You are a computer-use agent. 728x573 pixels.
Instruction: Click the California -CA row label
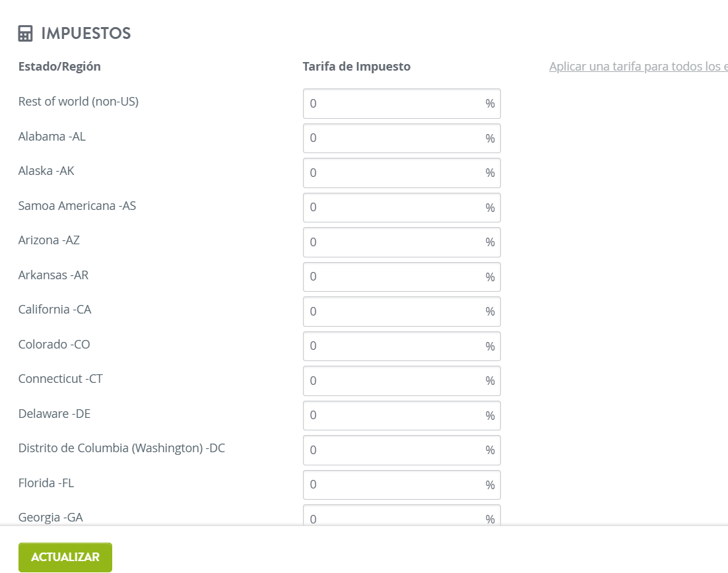tap(55, 309)
